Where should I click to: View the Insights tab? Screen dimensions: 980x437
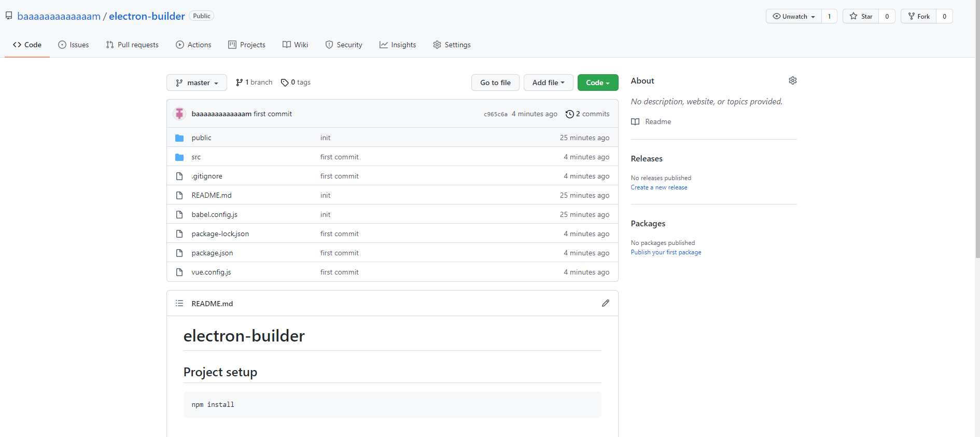click(x=398, y=45)
